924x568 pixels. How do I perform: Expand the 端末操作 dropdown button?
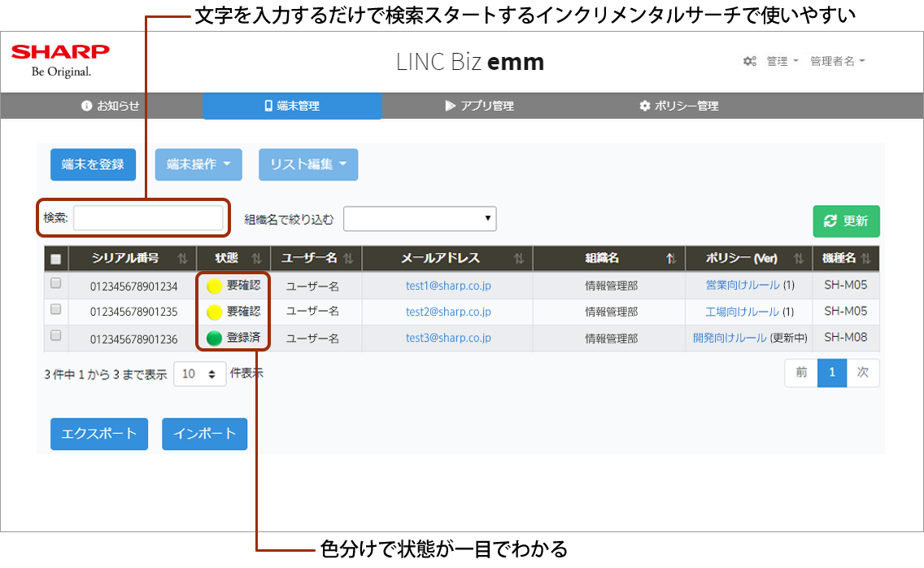198,164
